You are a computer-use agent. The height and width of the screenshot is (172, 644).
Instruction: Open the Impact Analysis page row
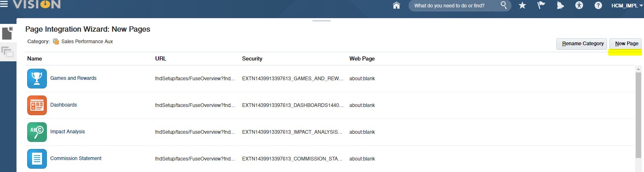67,132
